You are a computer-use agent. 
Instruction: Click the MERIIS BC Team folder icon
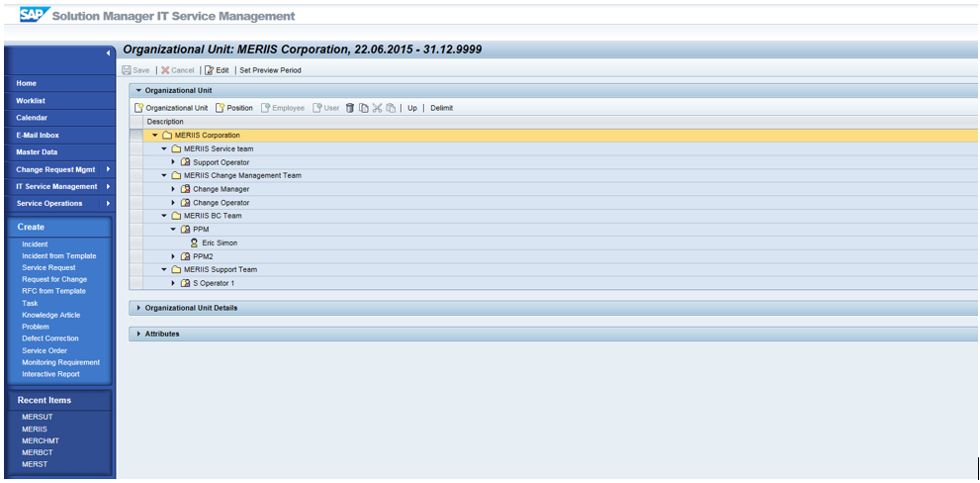coord(176,216)
